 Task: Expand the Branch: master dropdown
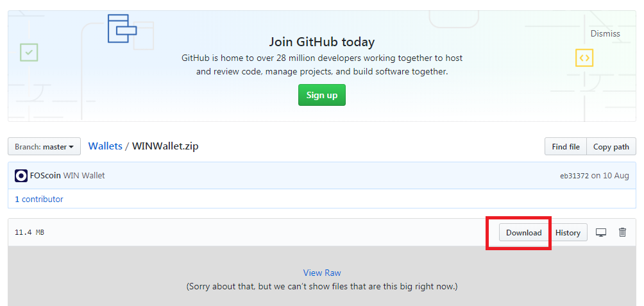point(44,146)
